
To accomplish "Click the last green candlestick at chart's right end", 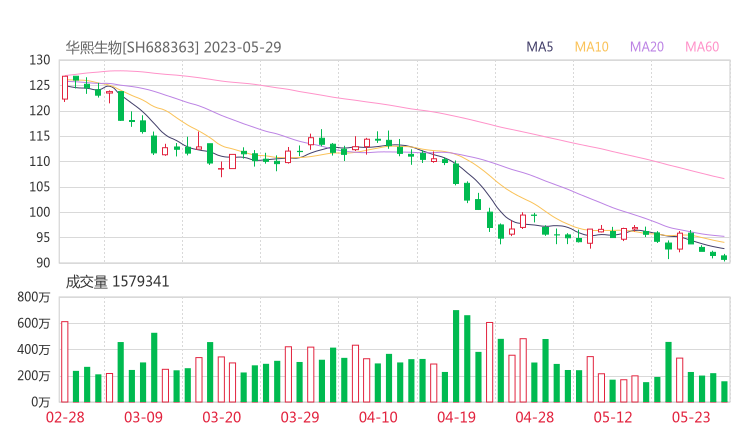I will (724, 257).
